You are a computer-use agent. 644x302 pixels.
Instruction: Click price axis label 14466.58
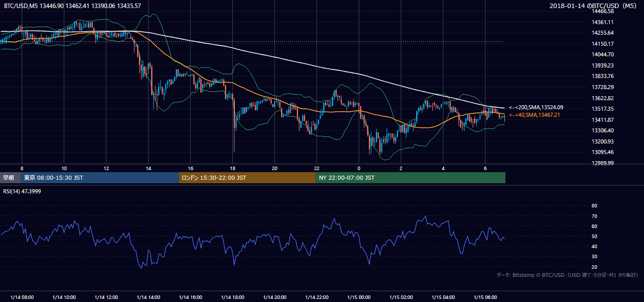[x=603, y=11]
